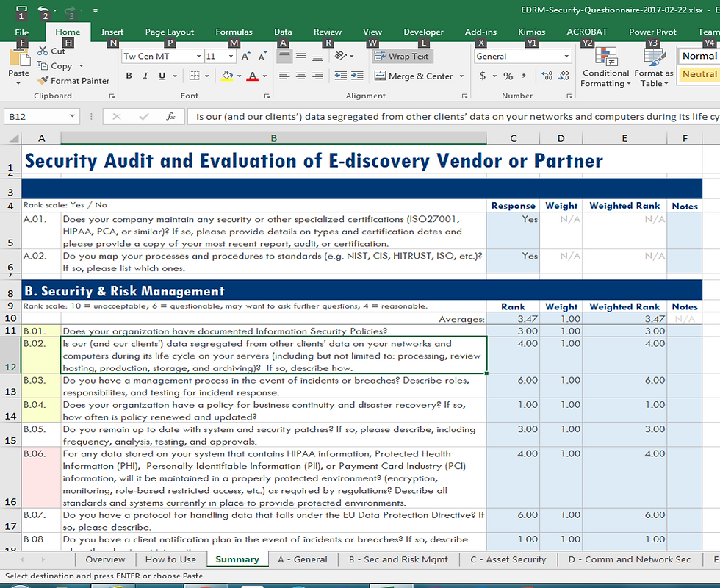This screenshot has width=720, height=588.
Task: Open the Format as Table menu
Action: 654,67
